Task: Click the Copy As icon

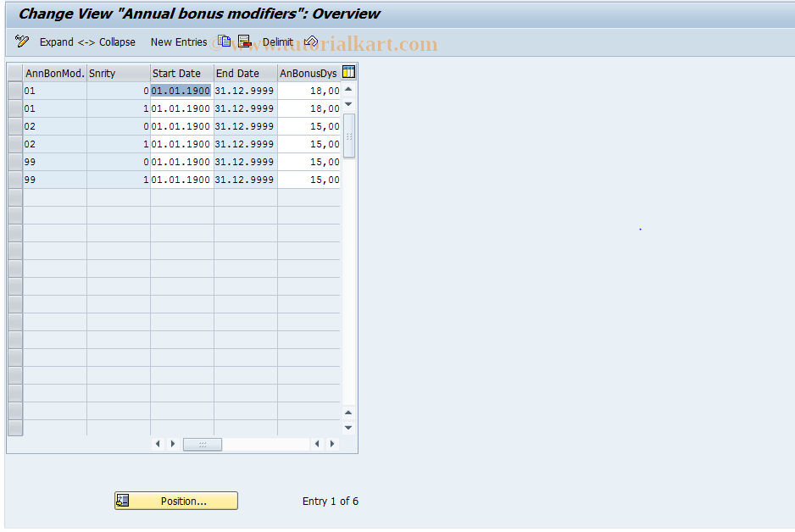Action: click(x=225, y=42)
